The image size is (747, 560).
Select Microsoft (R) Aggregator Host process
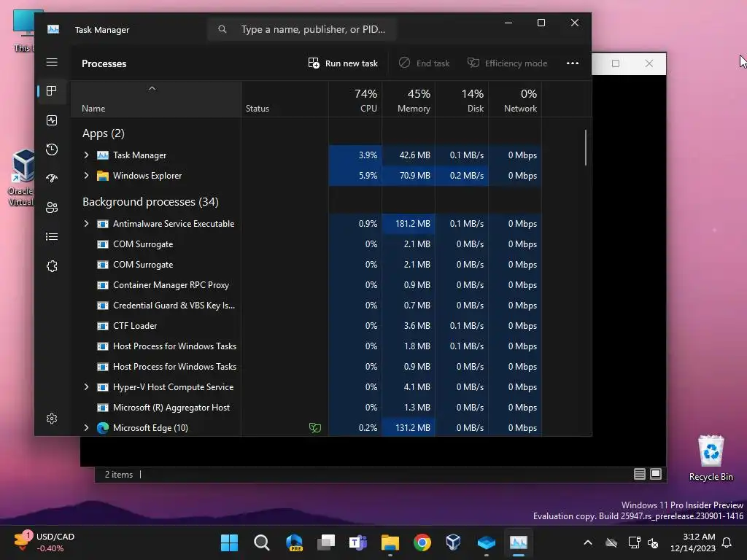(171, 408)
